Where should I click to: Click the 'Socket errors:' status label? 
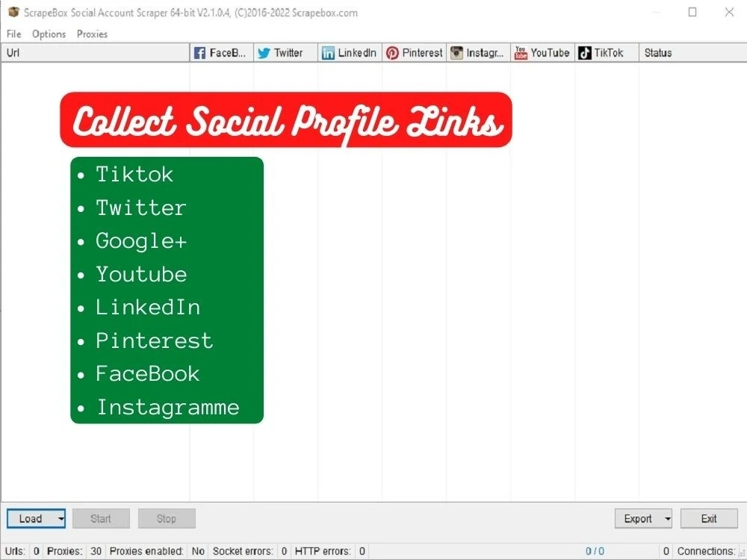coord(243,551)
